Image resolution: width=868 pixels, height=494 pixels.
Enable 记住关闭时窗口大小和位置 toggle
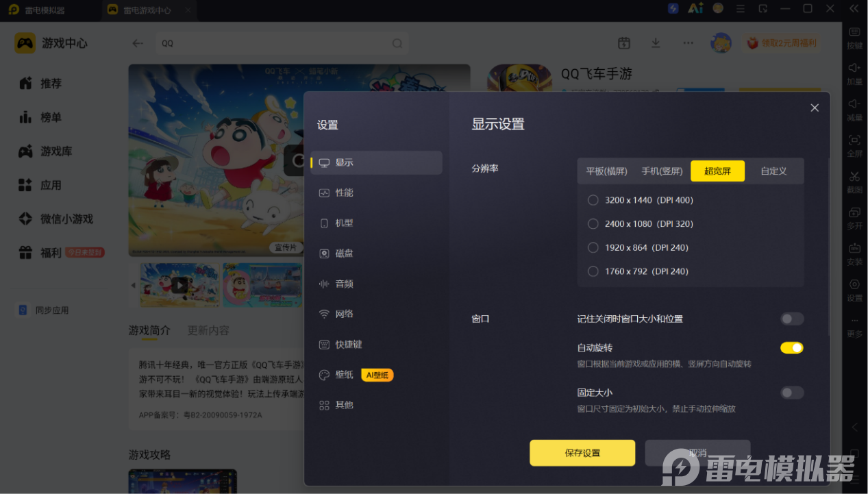792,319
